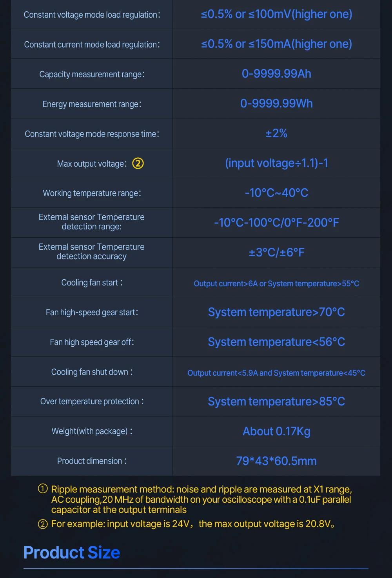392x578 pixels.
Task: Click the Constant voltage mode load regulation label
Action: tap(92, 15)
